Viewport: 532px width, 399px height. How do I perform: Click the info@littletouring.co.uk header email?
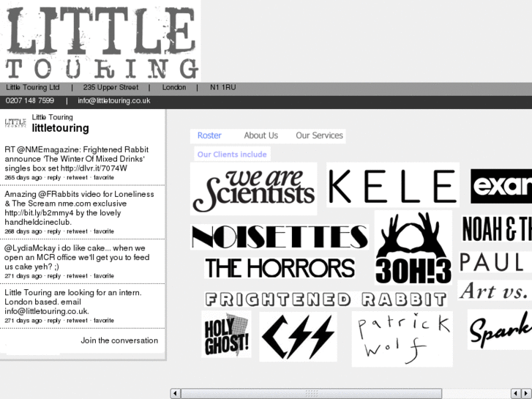[x=114, y=100]
